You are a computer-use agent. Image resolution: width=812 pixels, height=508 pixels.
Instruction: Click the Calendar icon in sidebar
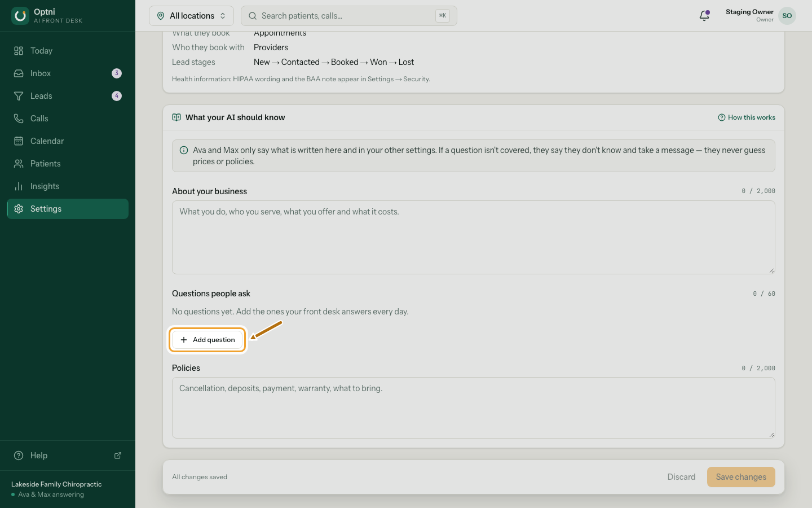tap(19, 141)
